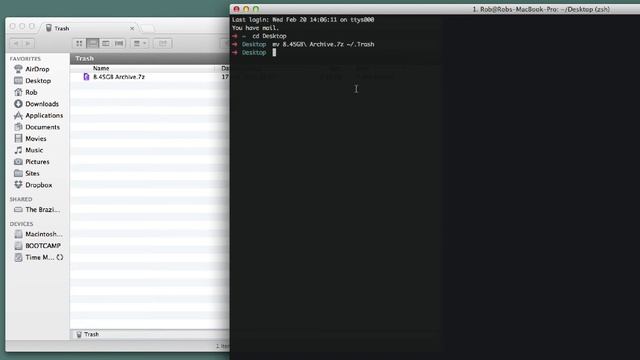This screenshot has width=640, height=360.
Task: Click the 'Last login' line in Terminal
Action: [303, 20]
